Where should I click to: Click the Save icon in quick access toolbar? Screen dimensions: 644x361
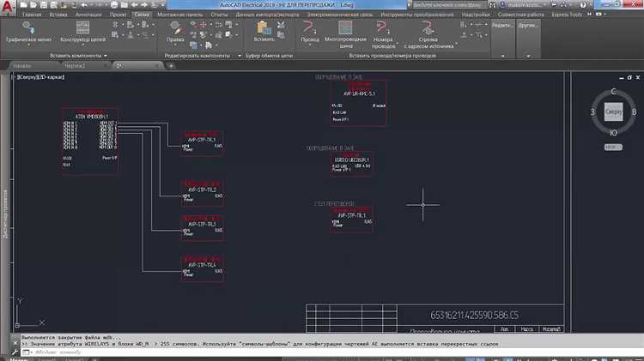click(x=43, y=5)
